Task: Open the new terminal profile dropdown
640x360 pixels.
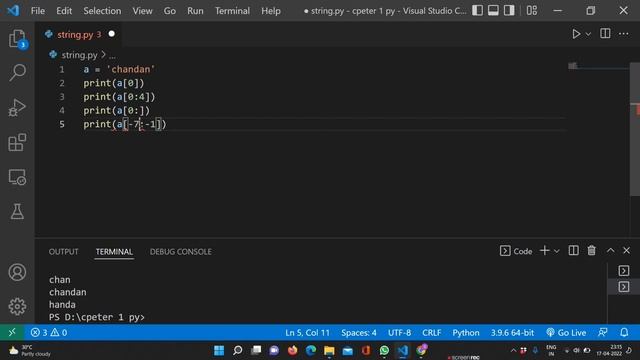Action: click(x=556, y=251)
